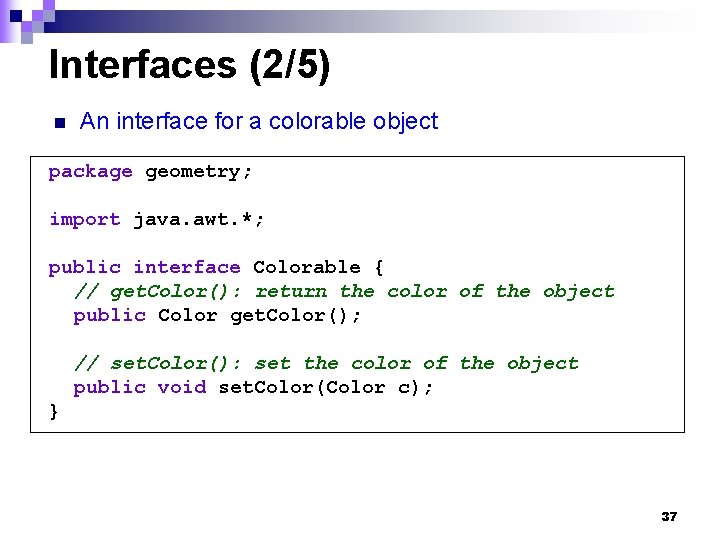Screen dimensions: 720x540
Task: Click the getColor() comment line
Action: point(344,292)
